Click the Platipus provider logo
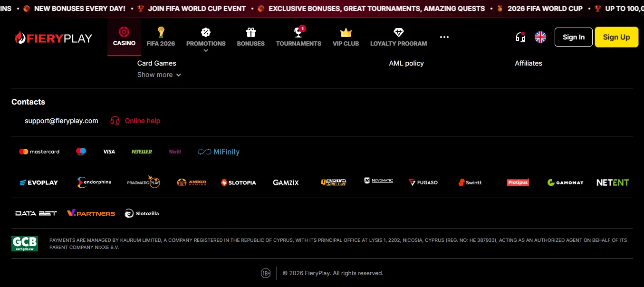This screenshot has width=644, height=287. pyautogui.click(x=518, y=182)
